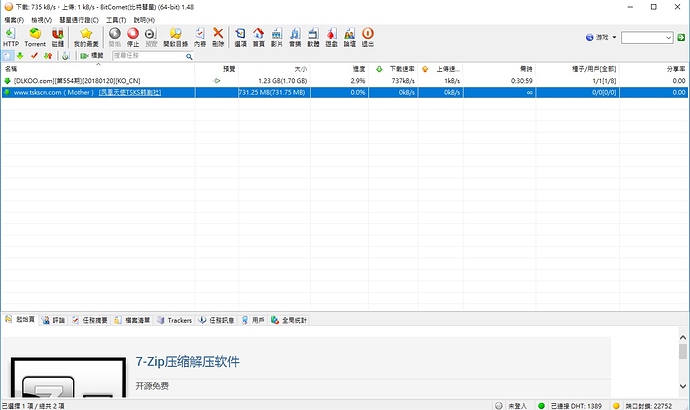The height and width of the screenshot is (410, 690).
Task: Click the Not logged in (未登入) status entry
Action: point(511,406)
